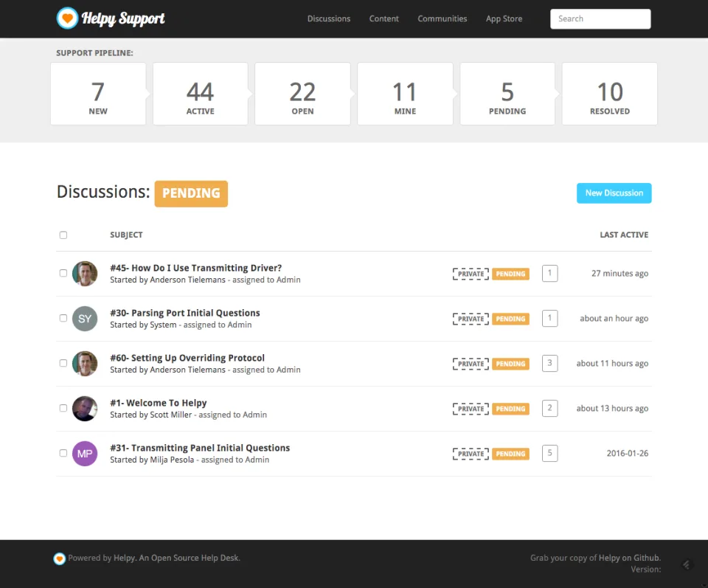
Task: Click the reply count badge on ticket #31
Action: click(x=549, y=453)
